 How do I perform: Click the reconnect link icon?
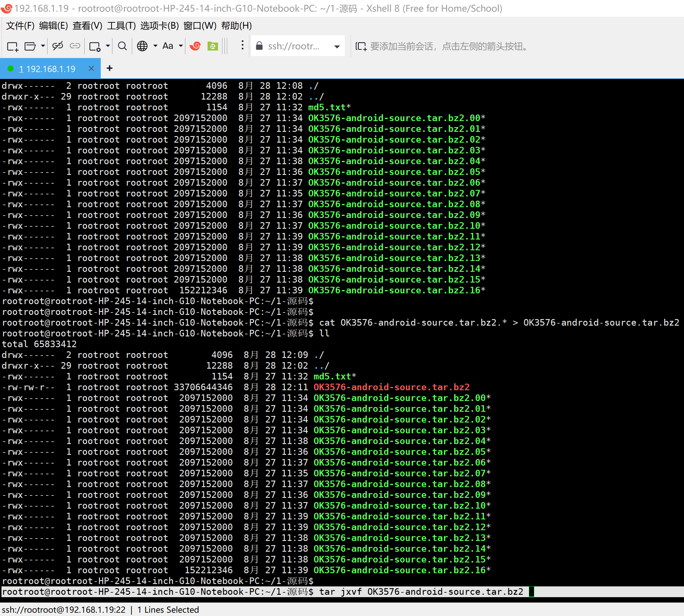pos(75,46)
